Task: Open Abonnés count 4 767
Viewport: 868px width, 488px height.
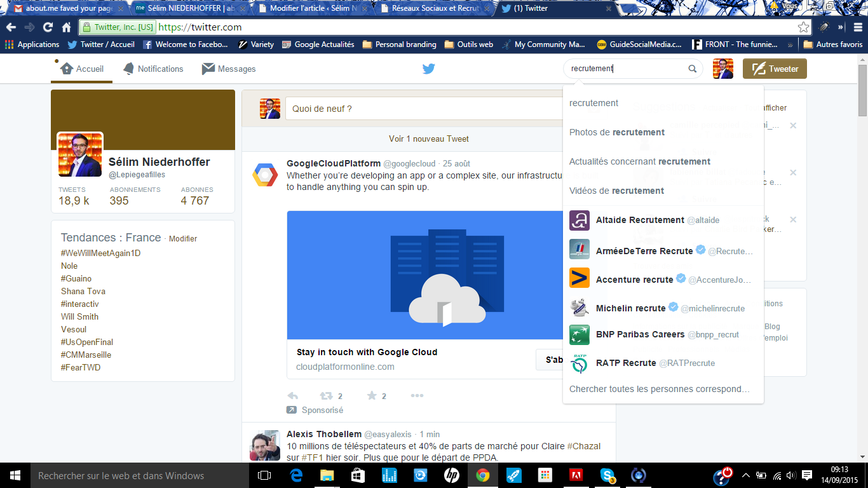Action: pos(196,196)
